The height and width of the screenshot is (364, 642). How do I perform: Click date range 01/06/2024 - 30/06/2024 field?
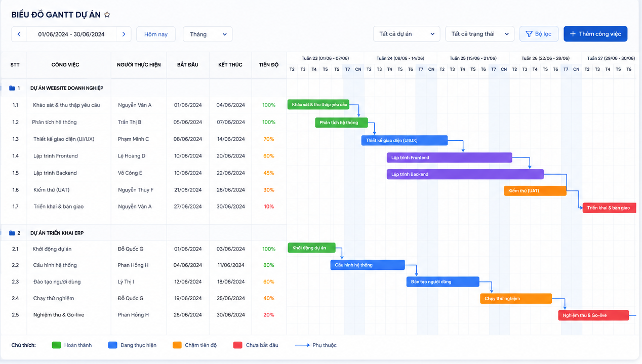coord(71,34)
